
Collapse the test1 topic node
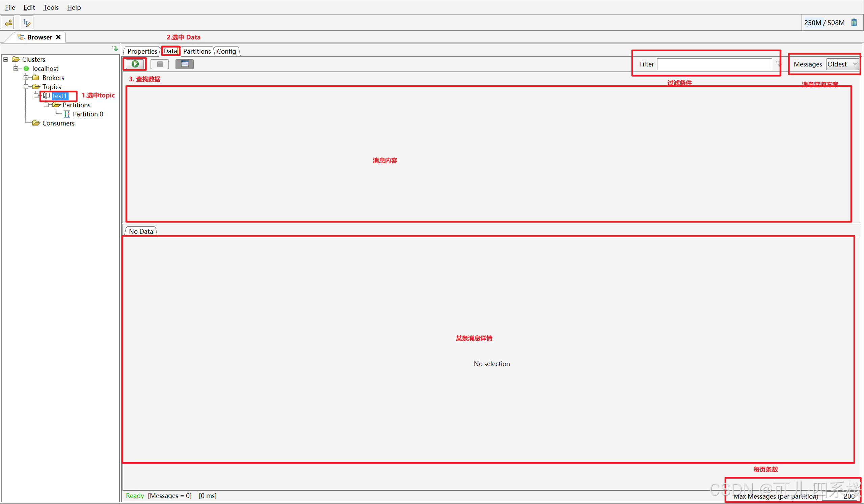point(36,96)
